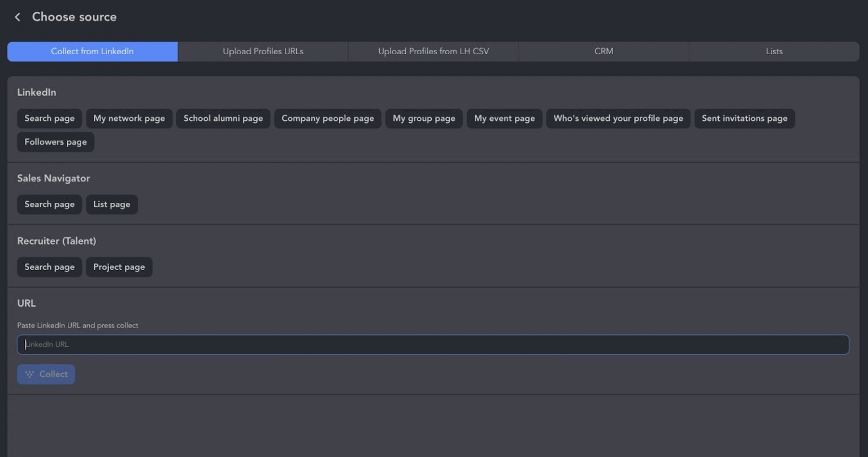Switch to Collect from LinkedIn tab
The width and height of the screenshot is (868, 457).
[x=92, y=51]
